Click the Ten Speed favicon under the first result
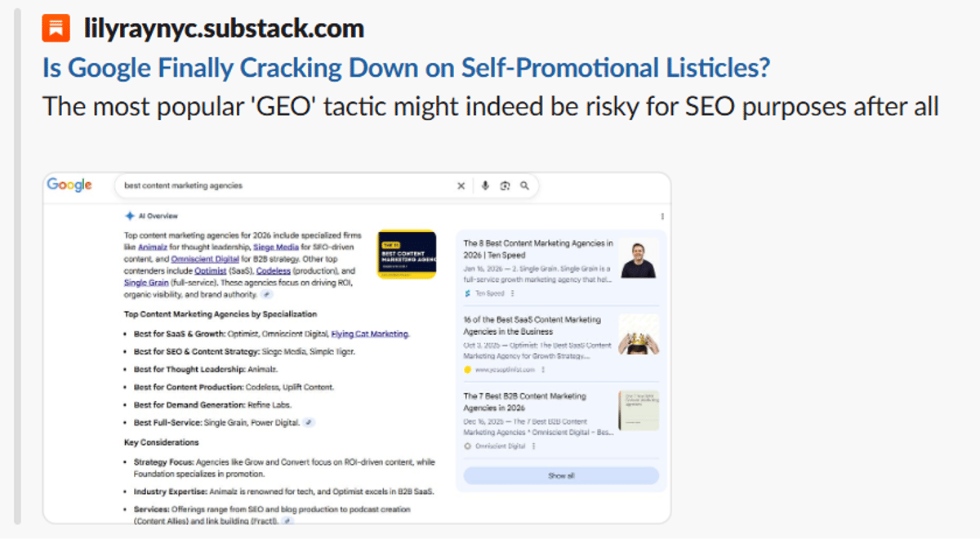This screenshot has width=980, height=548. pos(467,292)
